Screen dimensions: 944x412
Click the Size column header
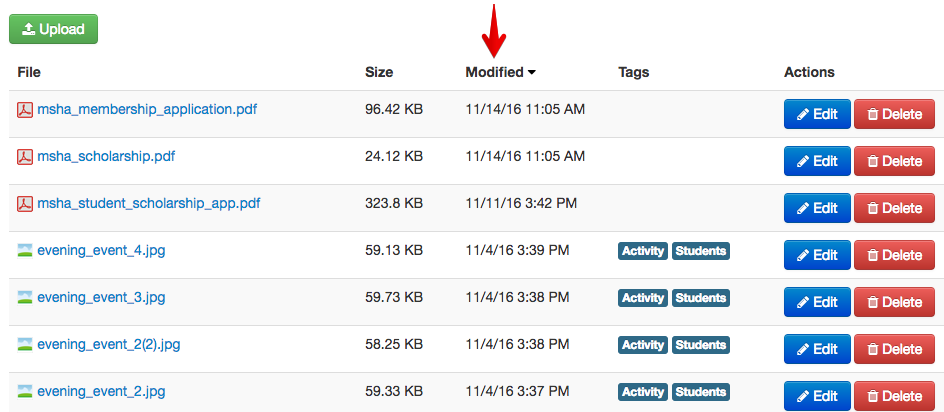click(379, 72)
